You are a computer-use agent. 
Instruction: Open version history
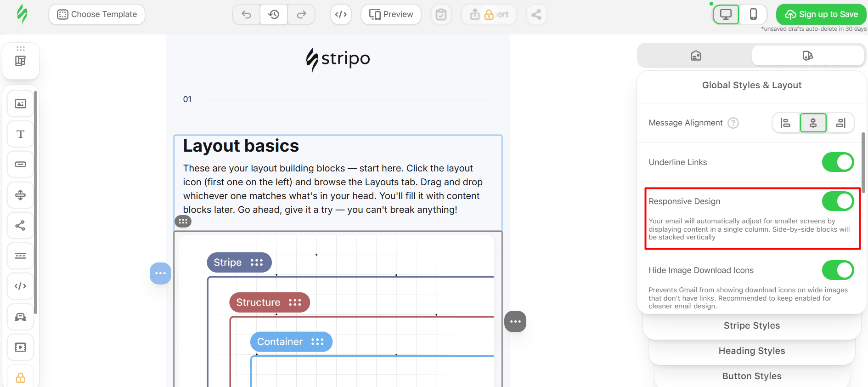(x=274, y=14)
